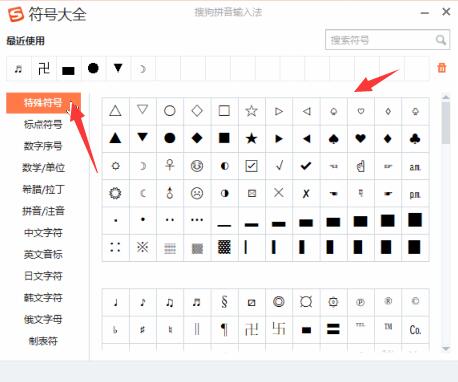Insert the sad face symbol
458x382 pixels.
tap(197, 193)
